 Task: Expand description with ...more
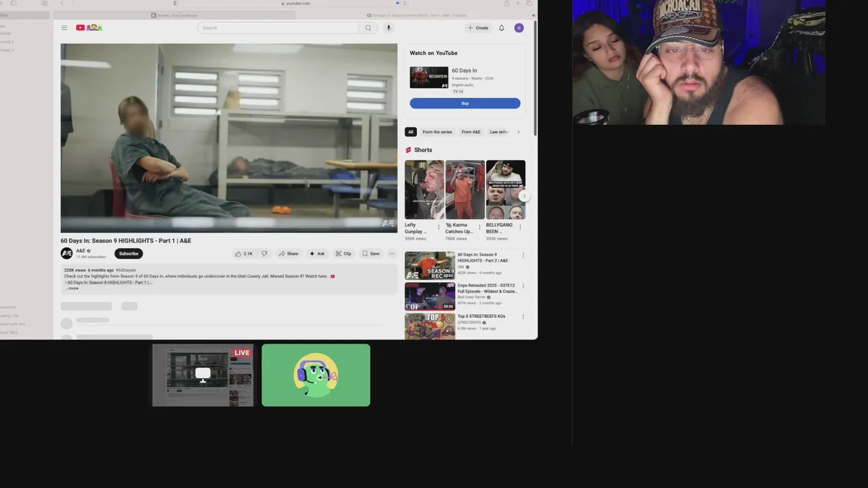72,289
